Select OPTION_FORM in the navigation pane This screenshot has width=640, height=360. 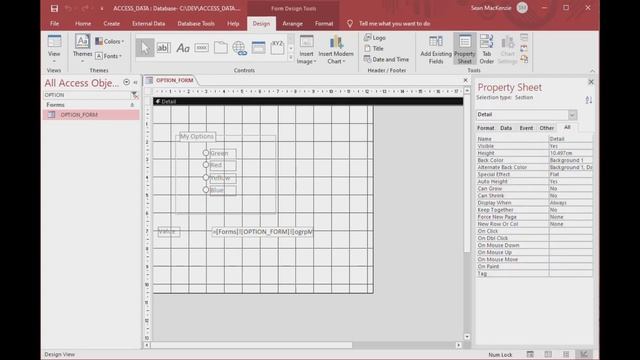click(x=91, y=115)
